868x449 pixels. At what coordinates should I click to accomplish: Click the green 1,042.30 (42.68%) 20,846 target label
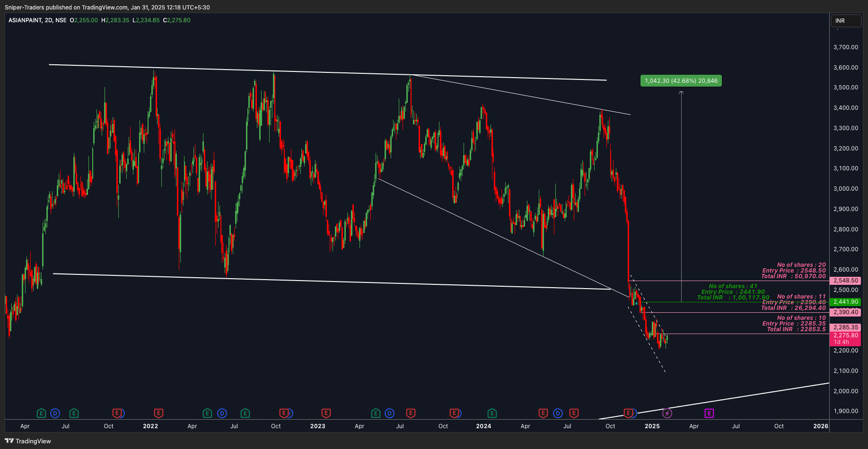pyautogui.click(x=681, y=81)
